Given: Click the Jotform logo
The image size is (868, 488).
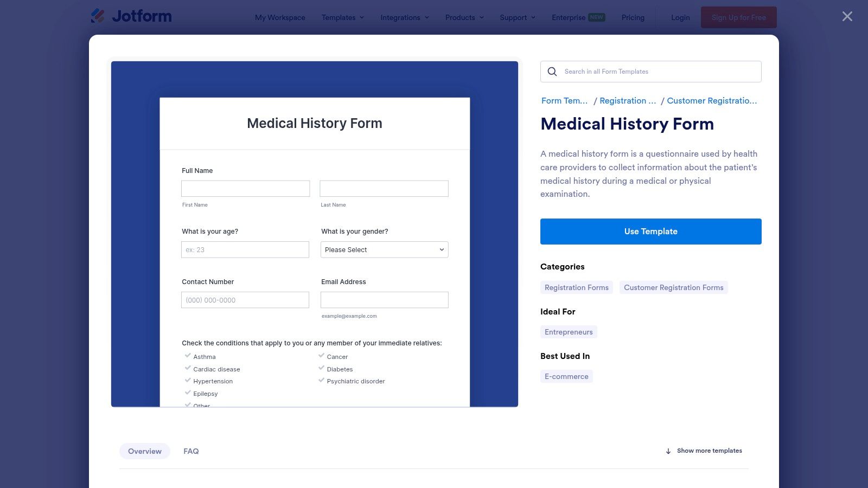Looking at the screenshot, I should coord(131,16).
